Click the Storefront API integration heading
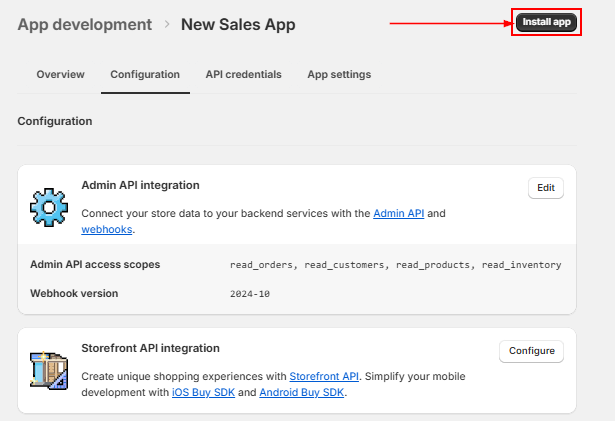615x421 pixels. tap(150, 348)
